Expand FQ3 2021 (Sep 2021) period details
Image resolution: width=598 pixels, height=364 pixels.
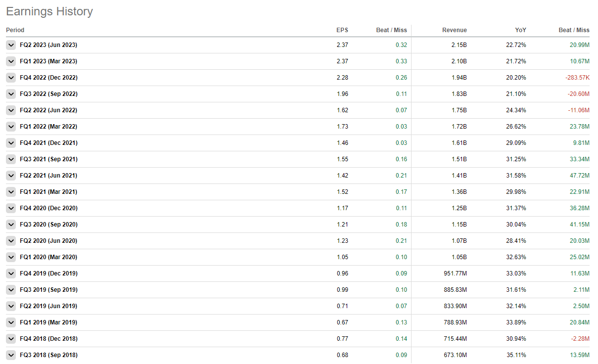[x=11, y=159]
